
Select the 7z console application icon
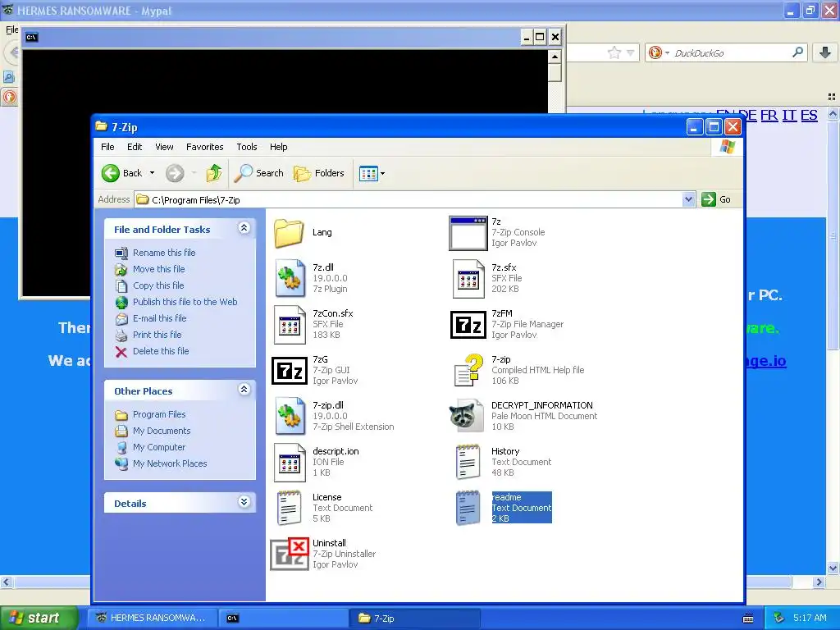pos(468,233)
